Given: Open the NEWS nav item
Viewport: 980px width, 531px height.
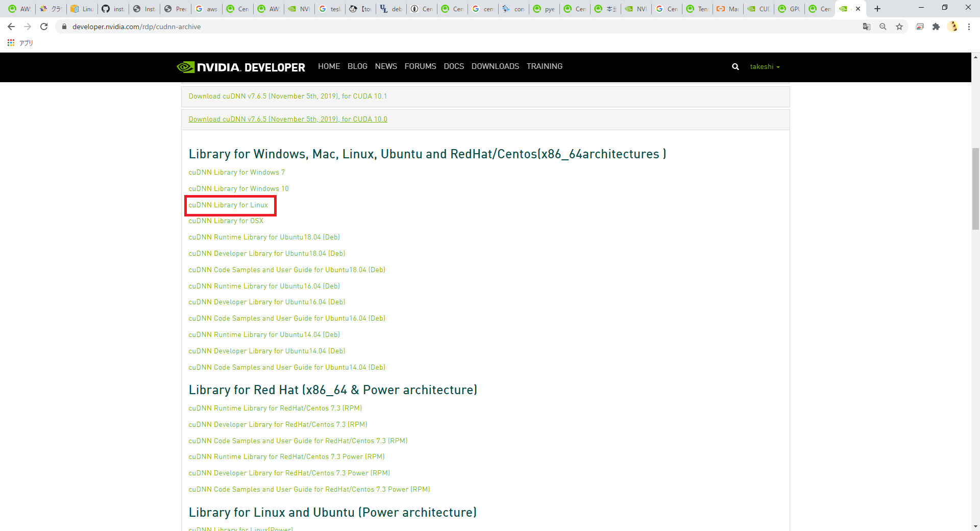Looking at the screenshot, I should (x=386, y=66).
